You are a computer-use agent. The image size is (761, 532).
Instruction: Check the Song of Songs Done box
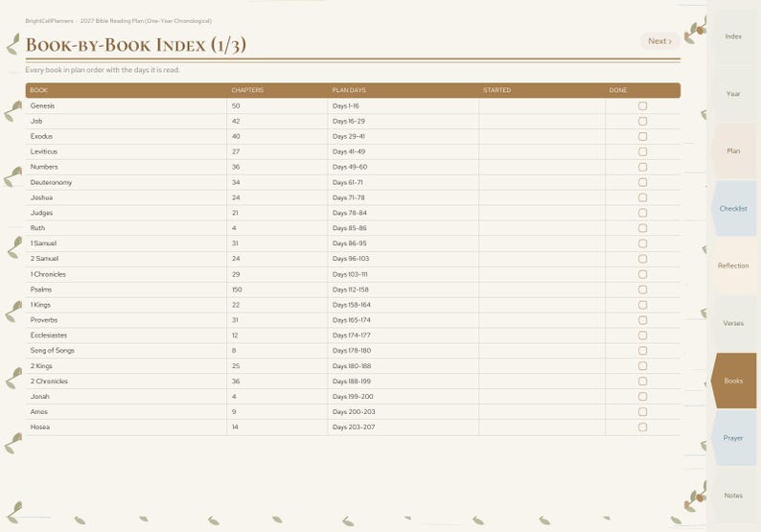642,351
